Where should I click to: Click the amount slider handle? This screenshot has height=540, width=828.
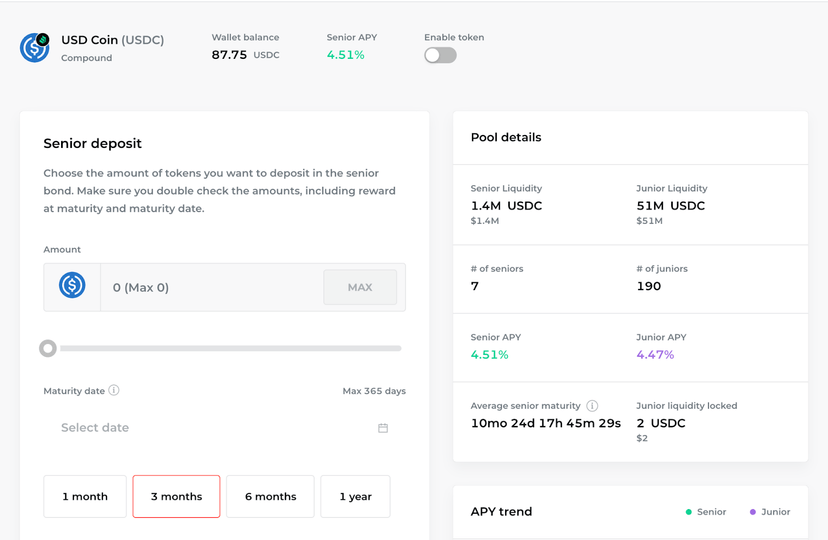[x=48, y=348]
